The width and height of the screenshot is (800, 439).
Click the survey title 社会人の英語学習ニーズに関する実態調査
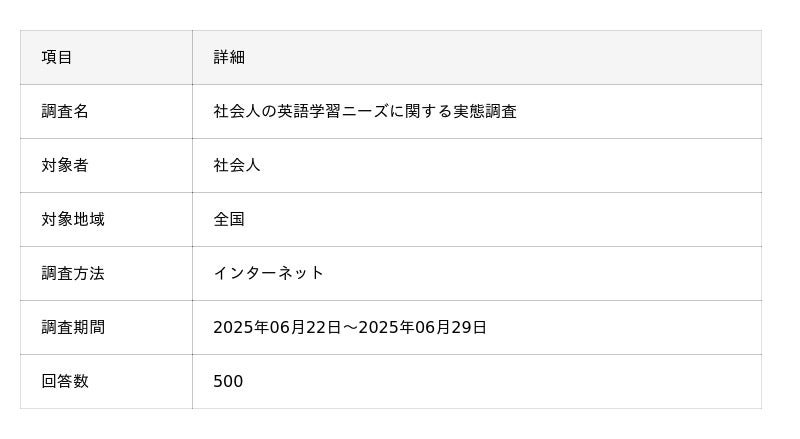click(x=365, y=111)
